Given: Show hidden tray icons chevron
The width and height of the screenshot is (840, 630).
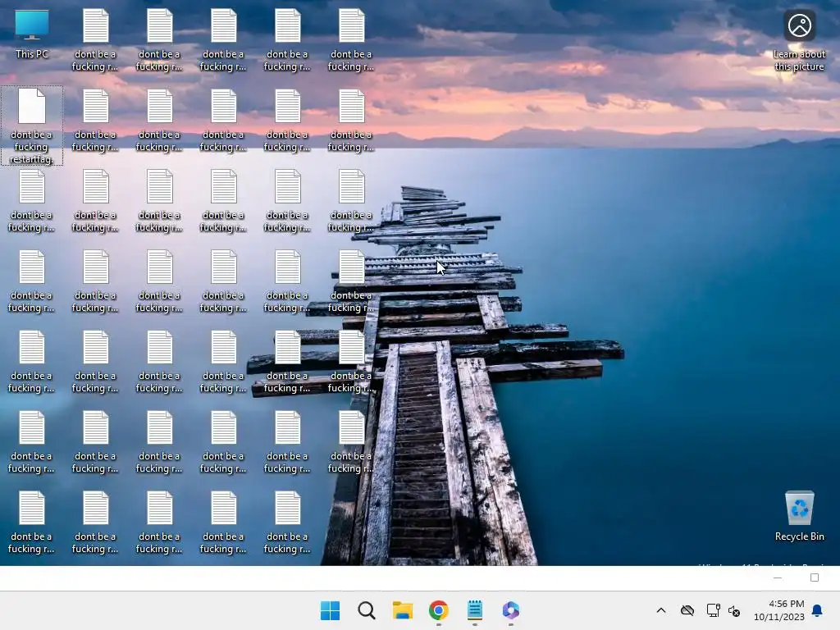Looking at the screenshot, I should [x=661, y=610].
